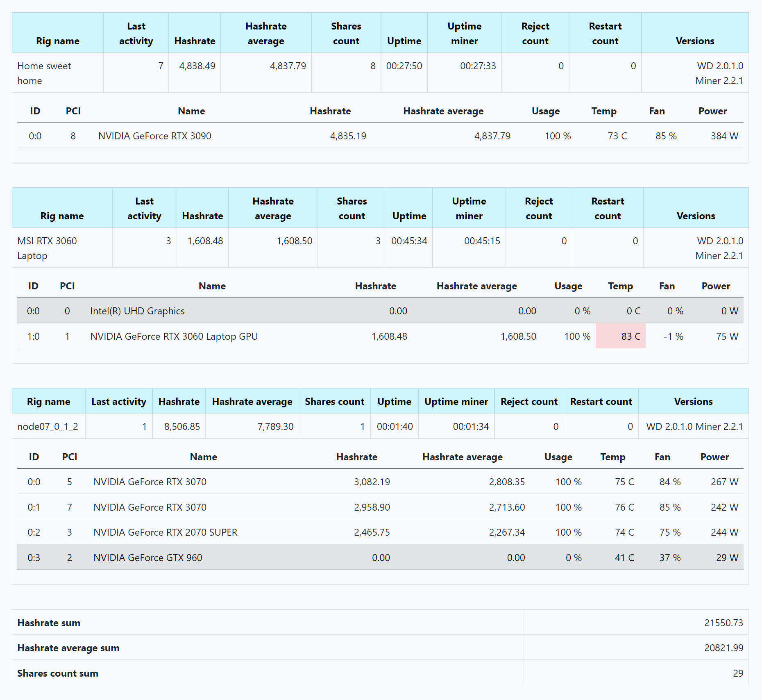762x700 pixels.
Task: Click the 384 W power value
Action: [724, 136]
